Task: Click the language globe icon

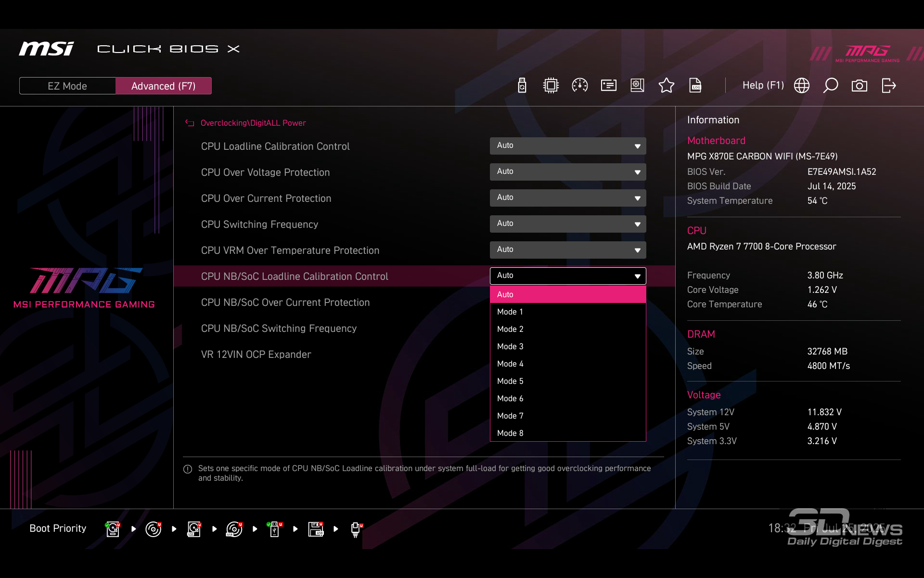Action: point(801,86)
